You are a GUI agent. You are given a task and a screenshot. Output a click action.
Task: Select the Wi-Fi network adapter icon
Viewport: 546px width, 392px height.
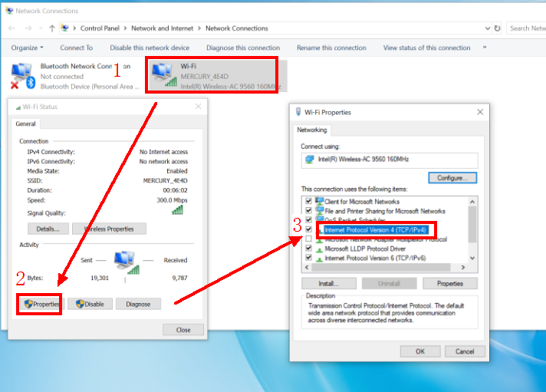tap(162, 74)
